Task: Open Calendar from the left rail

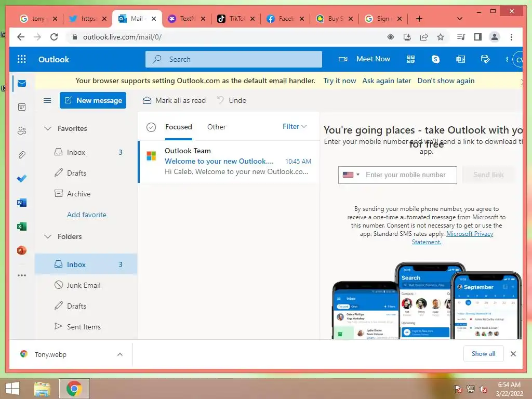Action: click(x=22, y=107)
